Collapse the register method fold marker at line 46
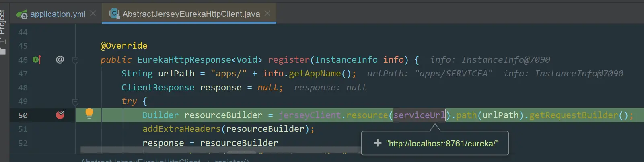The height and width of the screenshot is (162, 644). (75, 60)
